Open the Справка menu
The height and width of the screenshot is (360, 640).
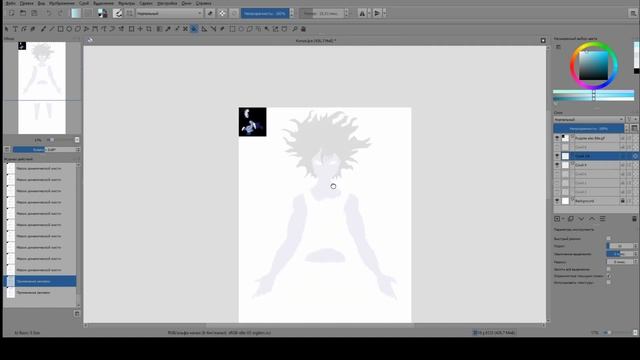pos(203,3)
